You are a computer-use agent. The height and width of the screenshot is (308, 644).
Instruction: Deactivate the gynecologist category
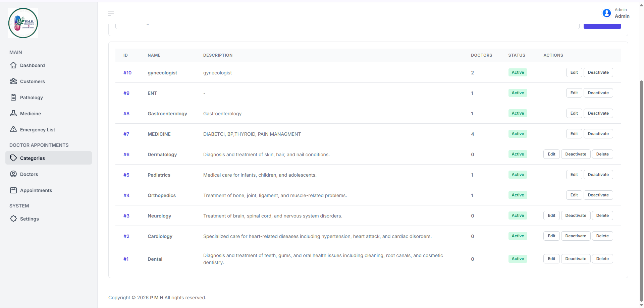point(598,72)
